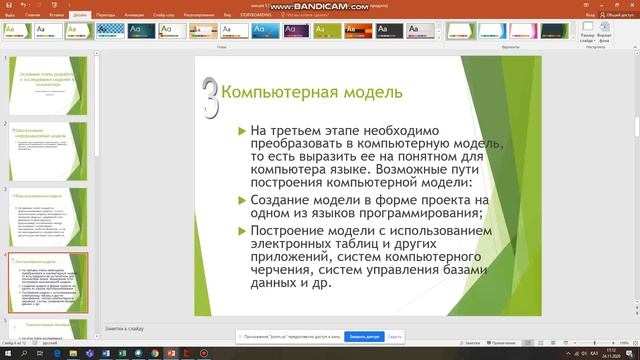Apply the dark teal theme
Viewport: 640px width, 360px height.
pyautogui.click(x=141, y=31)
